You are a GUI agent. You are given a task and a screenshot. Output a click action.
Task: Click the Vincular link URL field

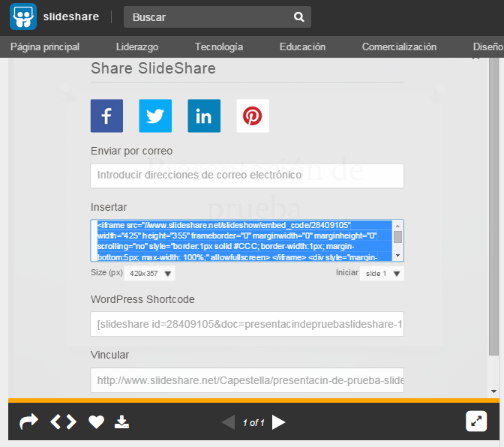tap(247, 380)
